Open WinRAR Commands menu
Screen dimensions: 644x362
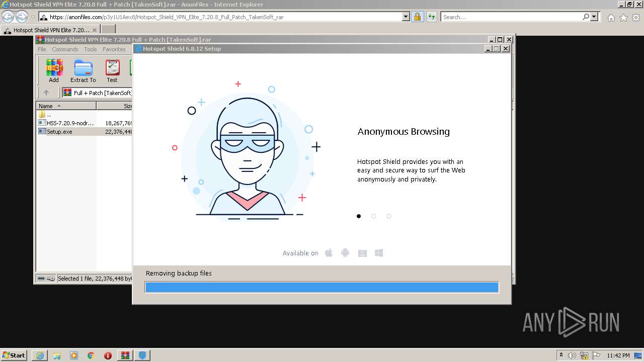65,49
